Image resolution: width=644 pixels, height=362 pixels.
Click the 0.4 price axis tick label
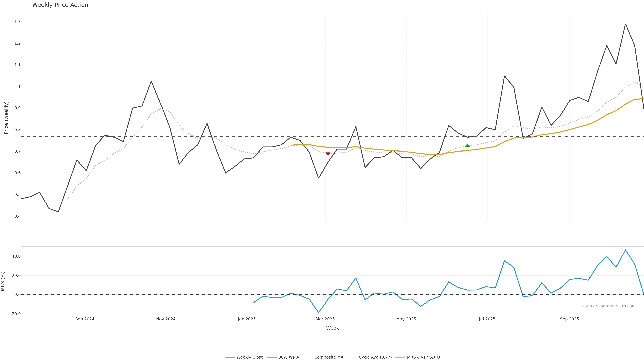point(17,216)
